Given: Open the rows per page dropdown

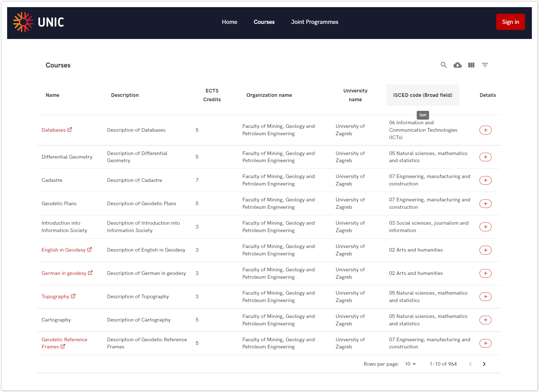Looking at the screenshot, I should 410,364.
